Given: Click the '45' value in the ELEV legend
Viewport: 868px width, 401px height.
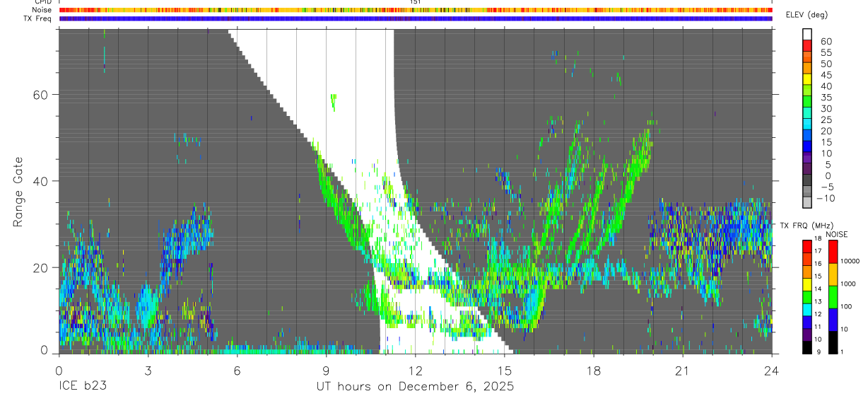Looking at the screenshot, I should [x=826, y=75].
